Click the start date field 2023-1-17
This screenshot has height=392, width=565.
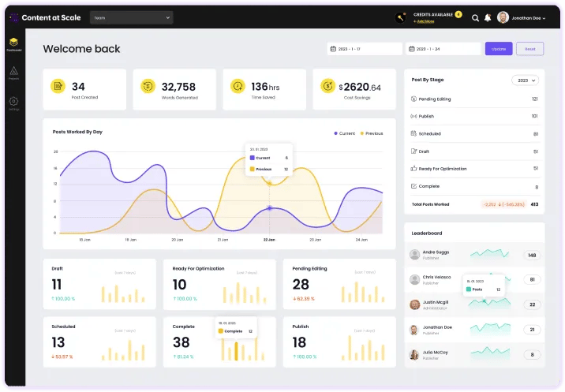coord(365,49)
